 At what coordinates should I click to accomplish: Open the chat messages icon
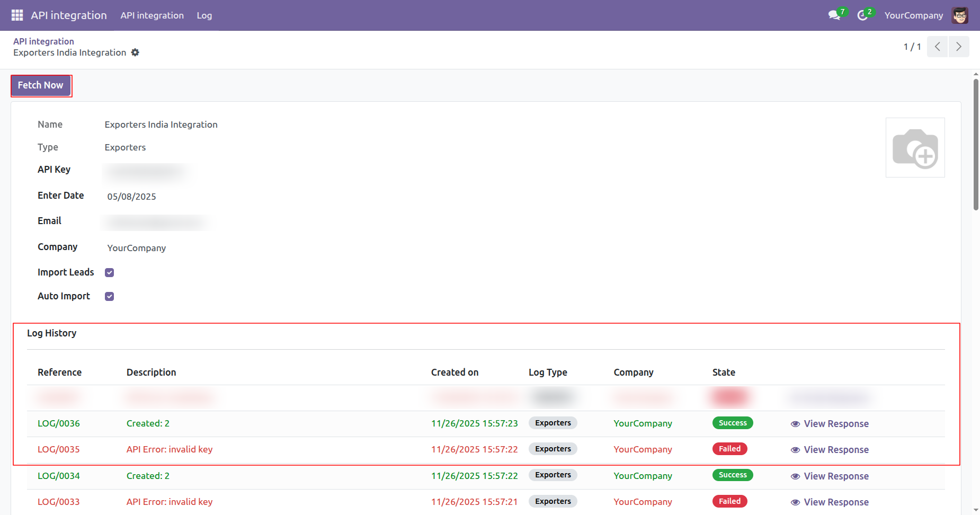tap(834, 15)
